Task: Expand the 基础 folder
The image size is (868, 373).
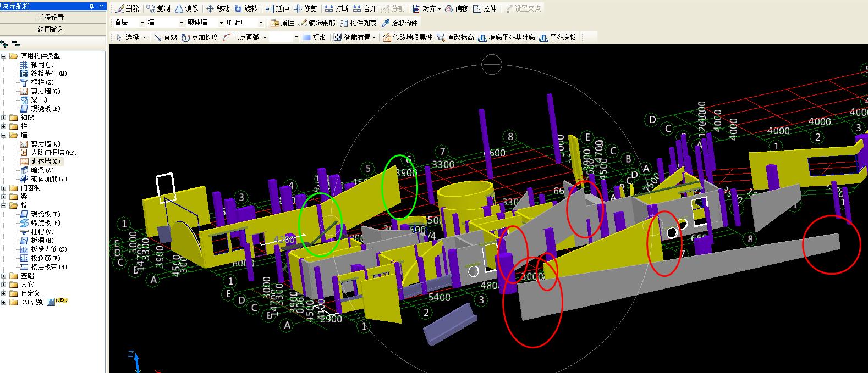Action: 4,276
